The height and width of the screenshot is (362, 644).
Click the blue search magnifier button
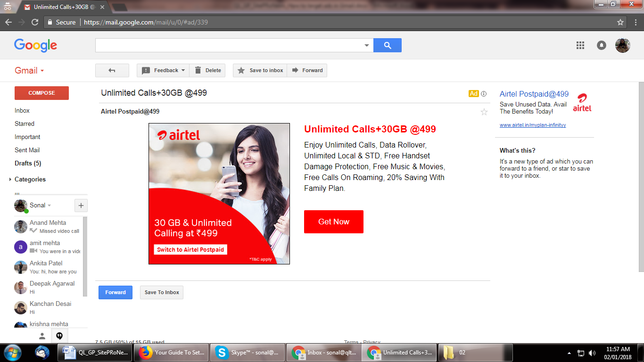[x=388, y=45]
